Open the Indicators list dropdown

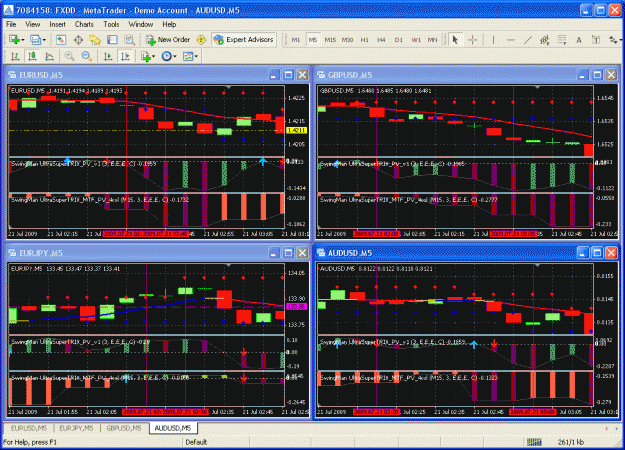pos(148,57)
